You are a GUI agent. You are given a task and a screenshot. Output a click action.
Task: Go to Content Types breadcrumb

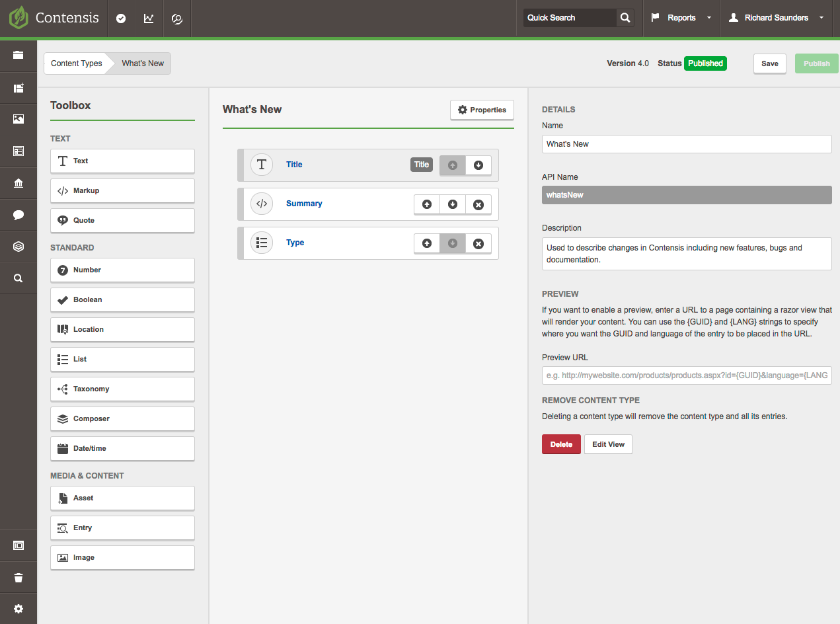tap(77, 63)
